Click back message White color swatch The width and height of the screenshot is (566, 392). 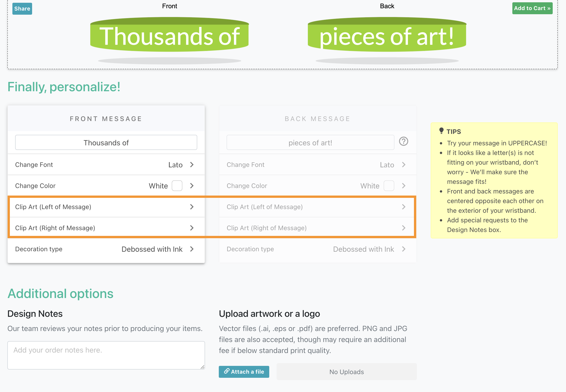tap(389, 186)
